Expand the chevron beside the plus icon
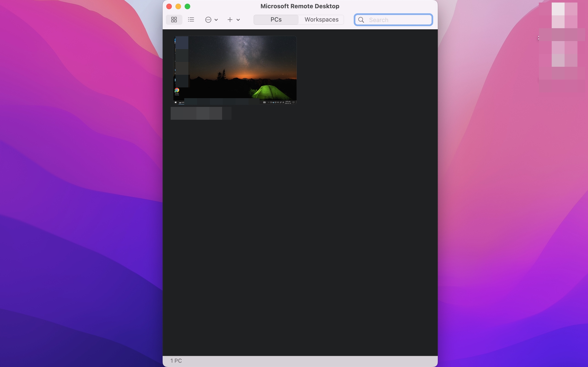Screen dimensions: 588x367 click(238, 20)
